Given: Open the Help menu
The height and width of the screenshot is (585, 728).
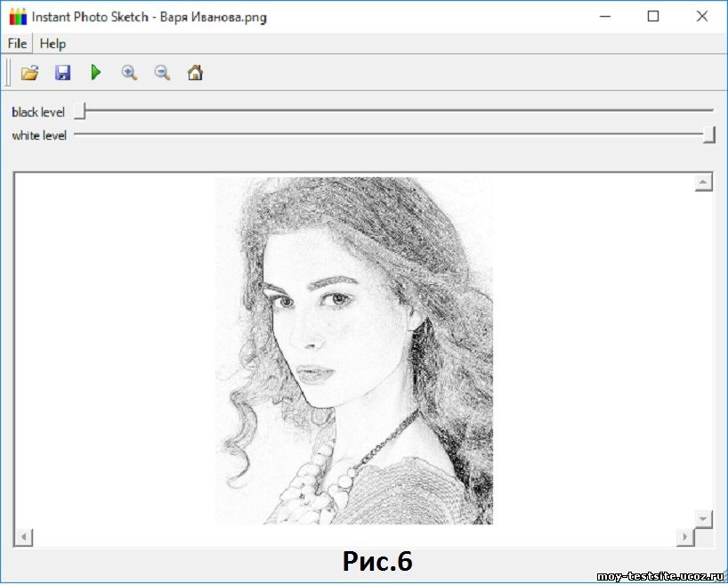Looking at the screenshot, I should coord(53,44).
